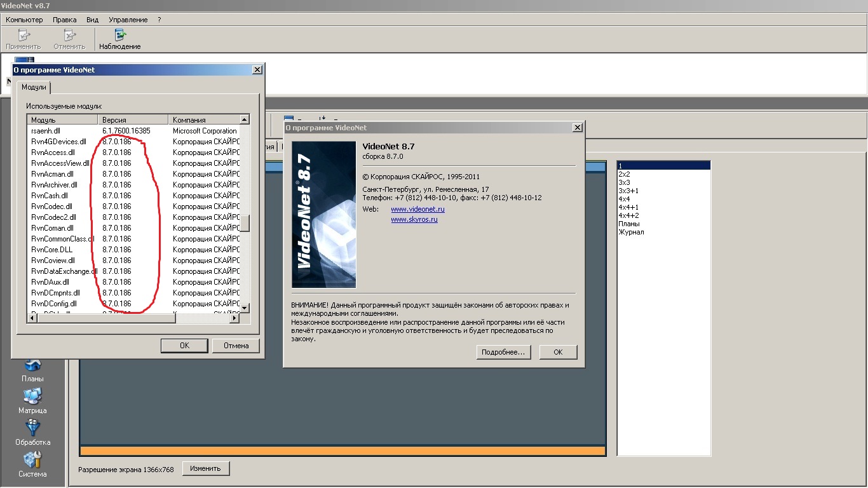
Task: Click Изменить next to screen resolution
Action: click(x=205, y=468)
